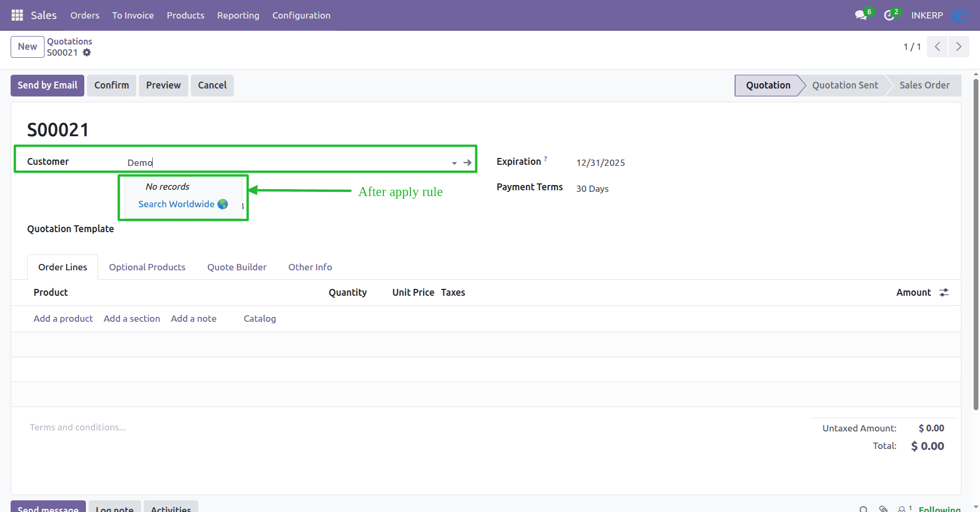Click the Customer input field

[x=287, y=163]
